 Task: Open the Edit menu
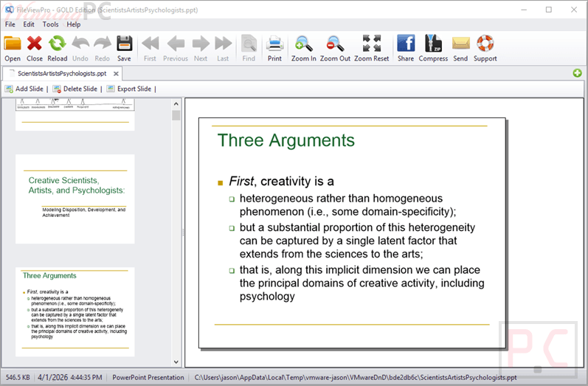(x=29, y=24)
